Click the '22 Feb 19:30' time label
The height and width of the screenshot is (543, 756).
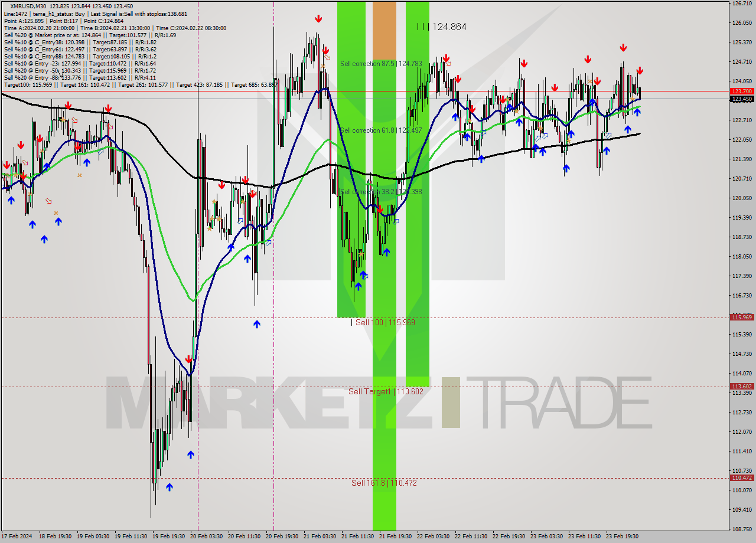click(x=509, y=537)
